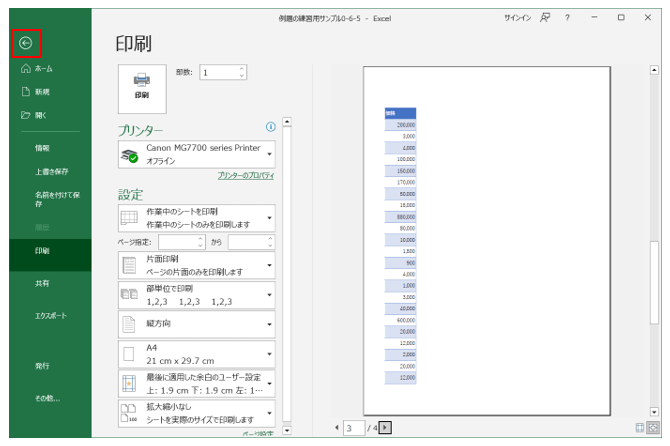This screenshot has height=446, width=670.
Task: Go to previous preview page arrow
Action: pos(337,428)
